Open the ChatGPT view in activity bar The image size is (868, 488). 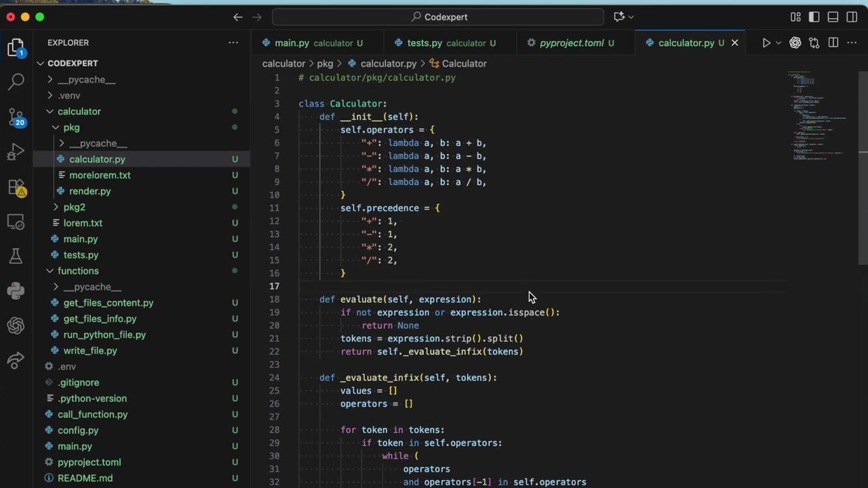[x=16, y=326]
